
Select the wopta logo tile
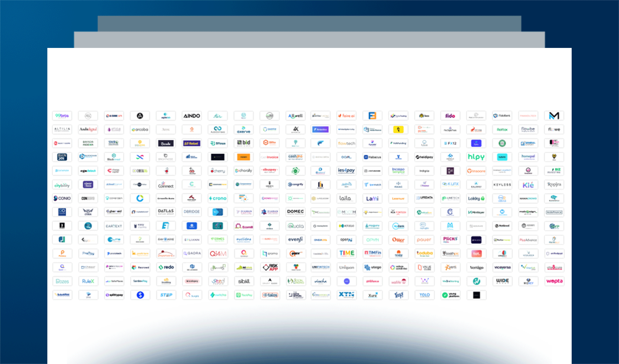pyautogui.click(x=554, y=281)
